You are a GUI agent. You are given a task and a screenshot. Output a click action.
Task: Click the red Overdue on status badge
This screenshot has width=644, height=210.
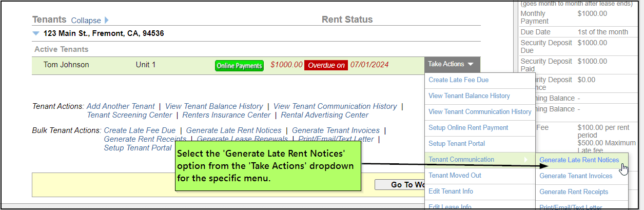pyautogui.click(x=326, y=65)
